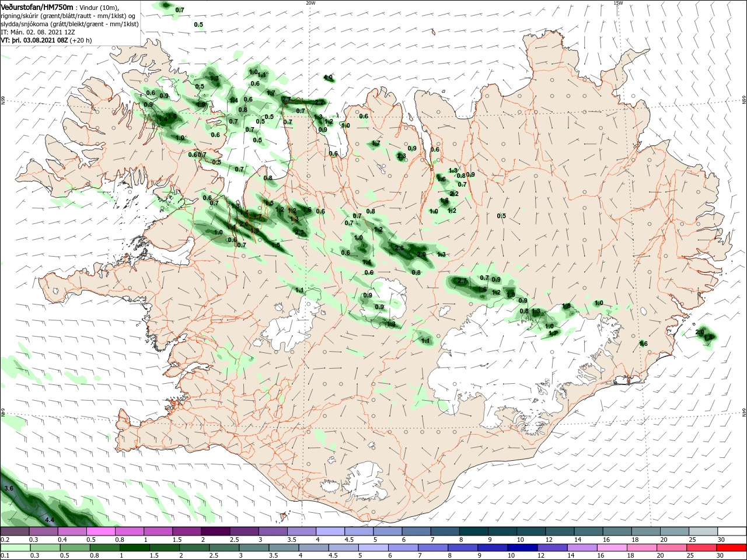
Task: Click the bright pink 0.5 swatch, upper legend row
Action: [100, 531]
